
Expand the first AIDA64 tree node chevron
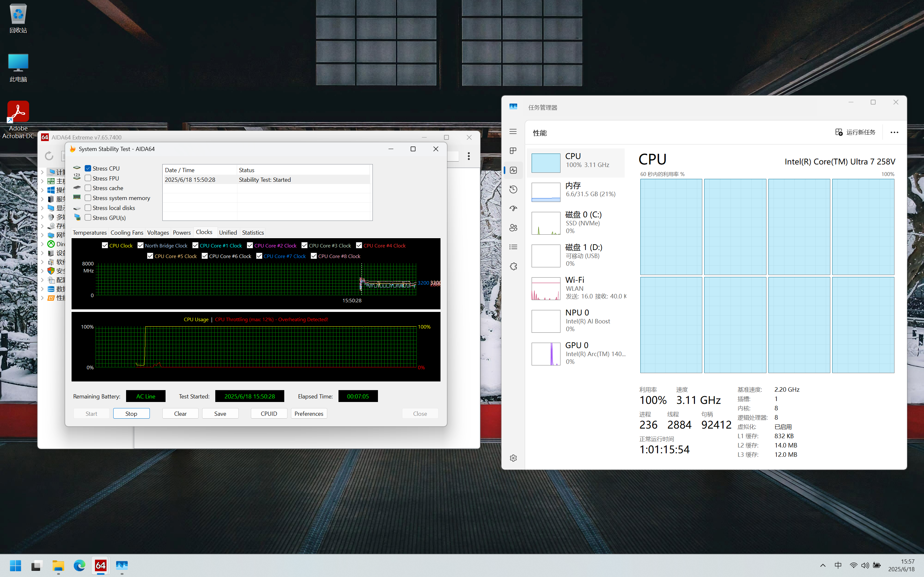pyautogui.click(x=42, y=172)
